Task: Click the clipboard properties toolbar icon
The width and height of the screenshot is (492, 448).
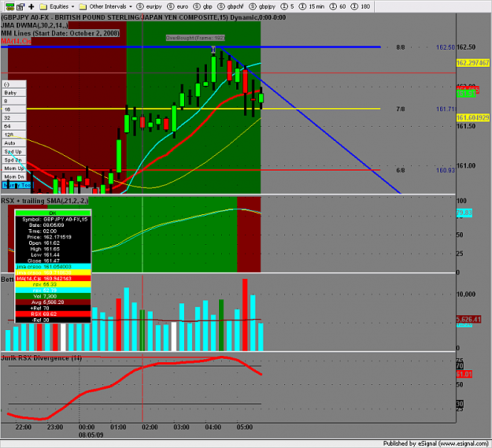Action: pos(20,6)
